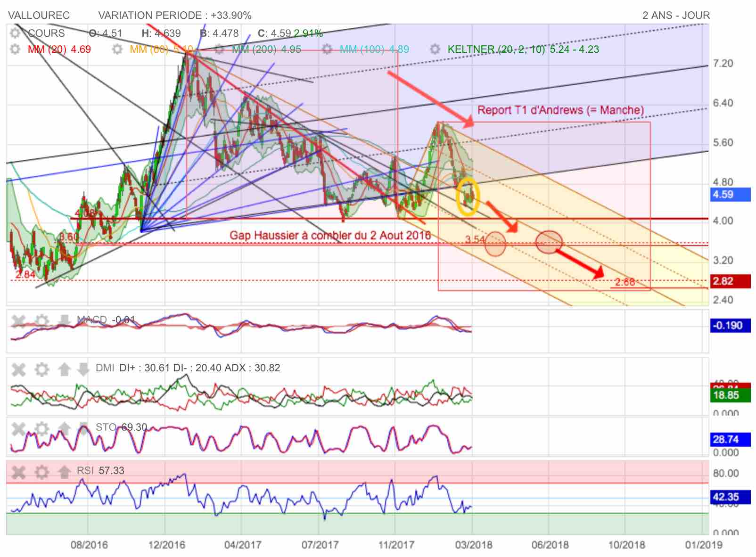Open settings gear for MM (200) moving average
The image size is (756, 557).
point(220,49)
